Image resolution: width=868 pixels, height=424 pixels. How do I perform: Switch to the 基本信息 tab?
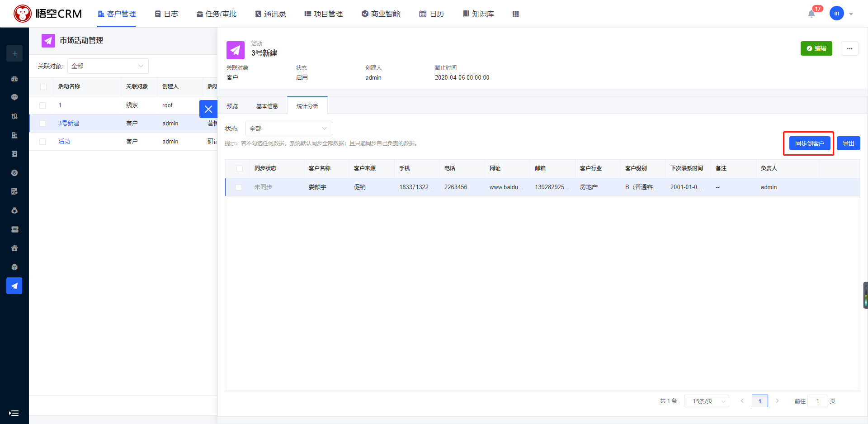267,106
